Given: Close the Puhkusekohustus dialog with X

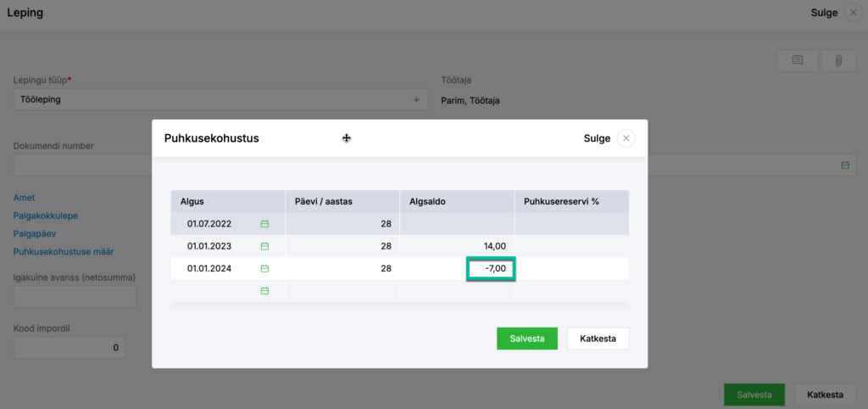Looking at the screenshot, I should [x=626, y=138].
